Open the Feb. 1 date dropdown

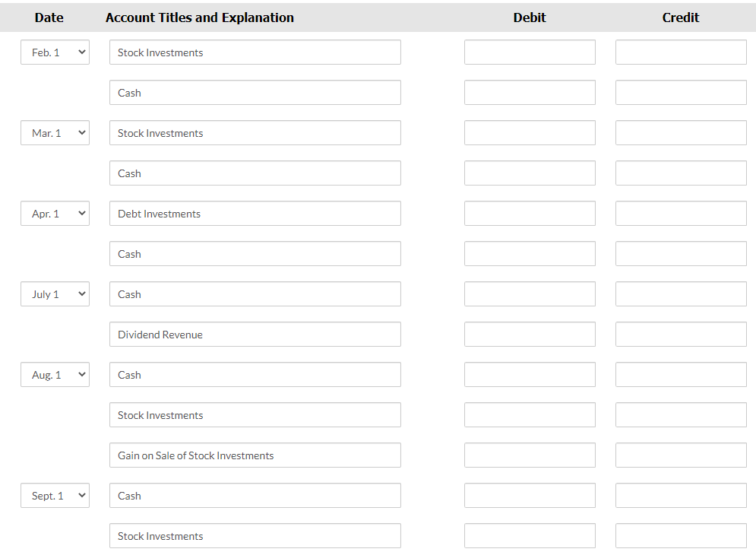pyautogui.click(x=55, y=52)
